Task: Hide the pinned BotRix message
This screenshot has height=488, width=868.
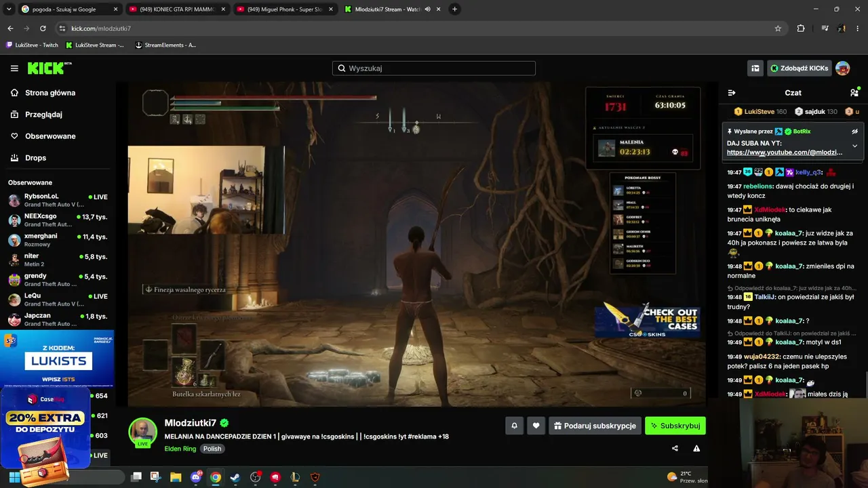Action: tap(854, 131)
